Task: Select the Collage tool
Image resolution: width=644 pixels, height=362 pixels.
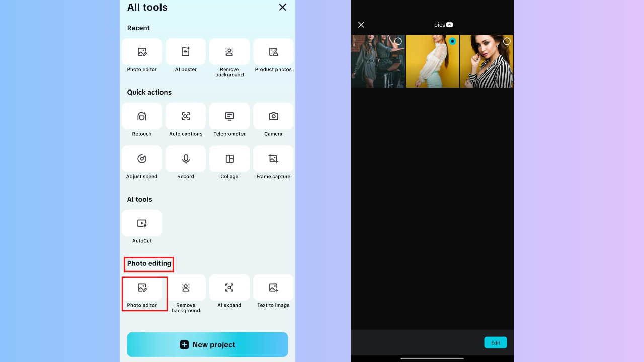Action: [x=229, y=159]
